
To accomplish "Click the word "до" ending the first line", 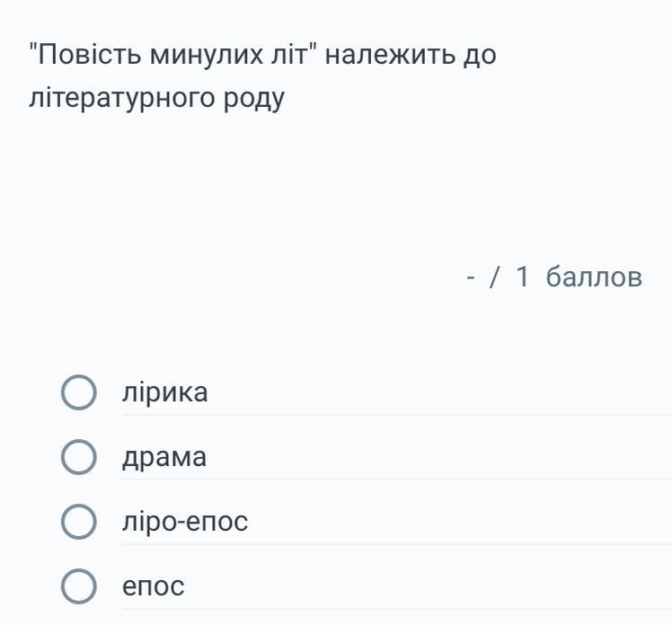I will point(479,56).
